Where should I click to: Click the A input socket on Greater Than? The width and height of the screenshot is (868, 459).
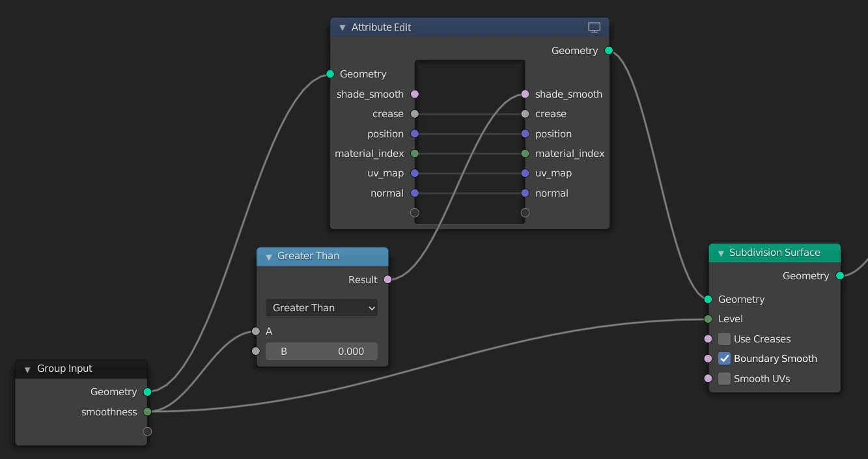[256, 331]
